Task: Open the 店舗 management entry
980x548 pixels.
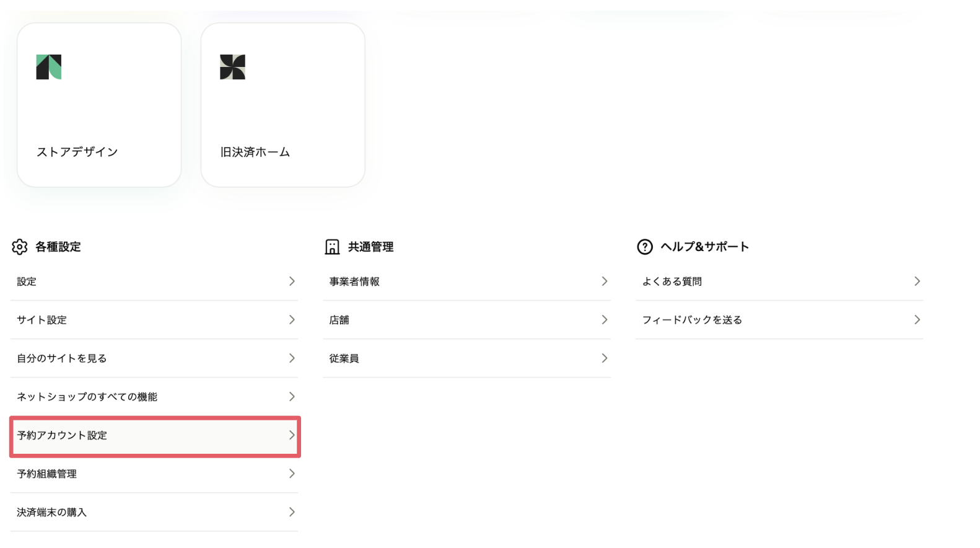Action: pos(339,320)
